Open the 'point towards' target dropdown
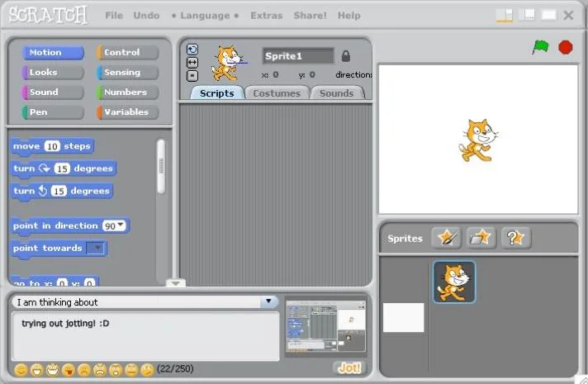Viewport: 588px width, 384px height. coord(97,248)
